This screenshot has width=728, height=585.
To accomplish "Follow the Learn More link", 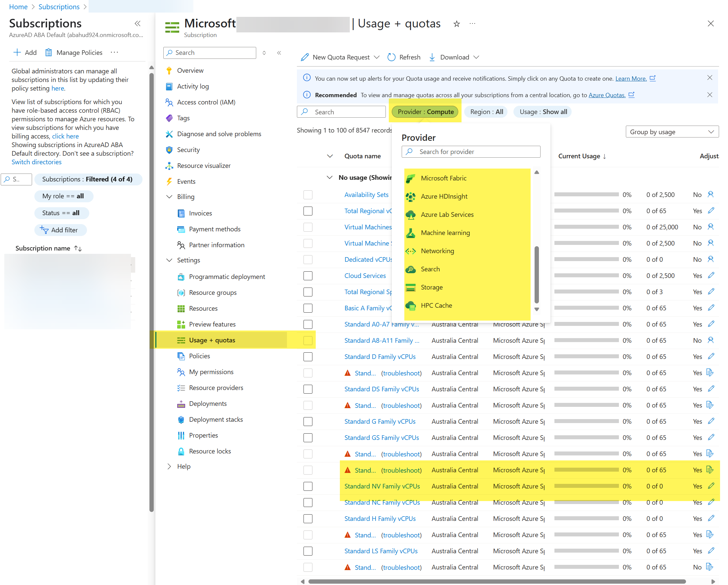I will click(631, 79).
